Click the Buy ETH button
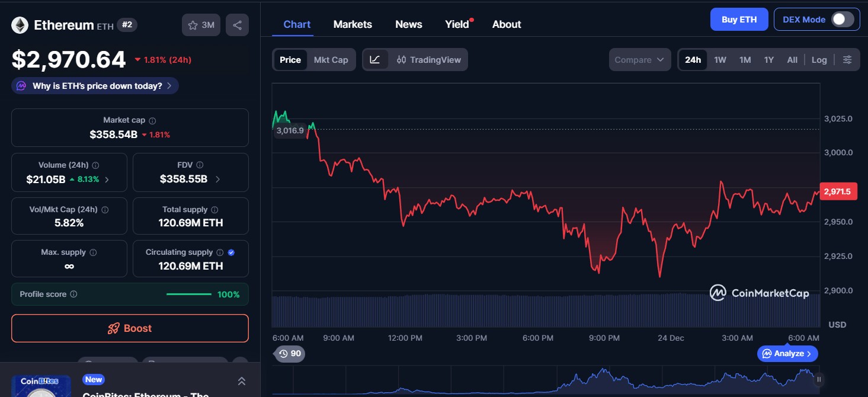Viewport: 868px width, 397px height. pyautogui.click(x=739, y=19)
